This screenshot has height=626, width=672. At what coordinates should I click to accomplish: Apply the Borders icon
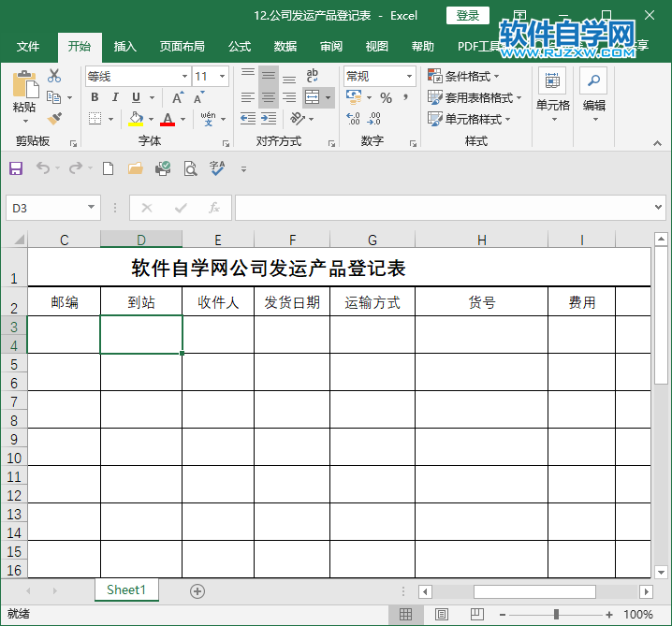95,119
